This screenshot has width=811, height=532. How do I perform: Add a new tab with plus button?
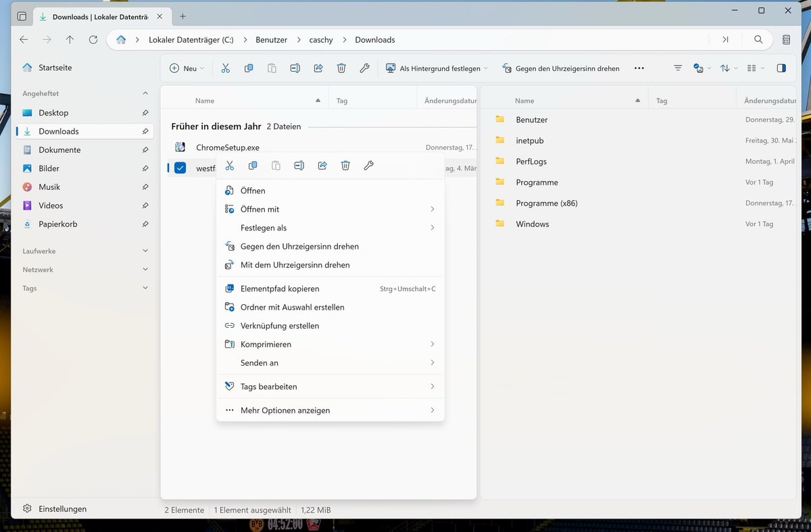click(x=182, y=16)
